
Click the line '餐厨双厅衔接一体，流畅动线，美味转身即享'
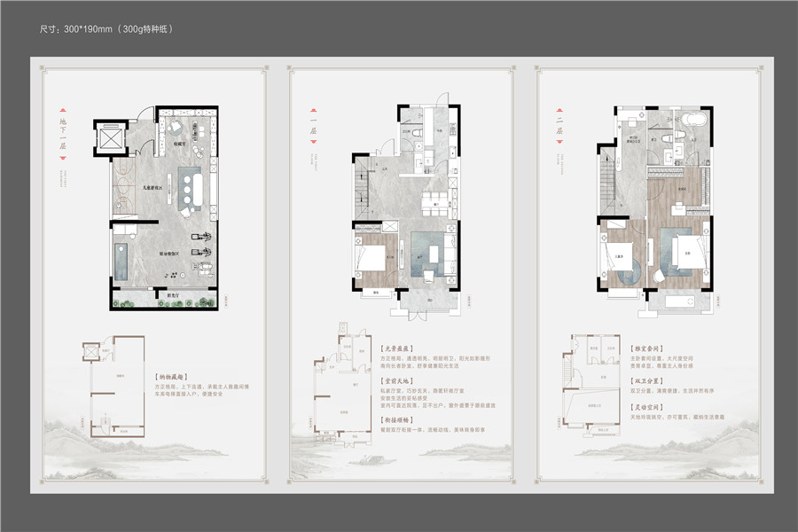click(433, 430)
